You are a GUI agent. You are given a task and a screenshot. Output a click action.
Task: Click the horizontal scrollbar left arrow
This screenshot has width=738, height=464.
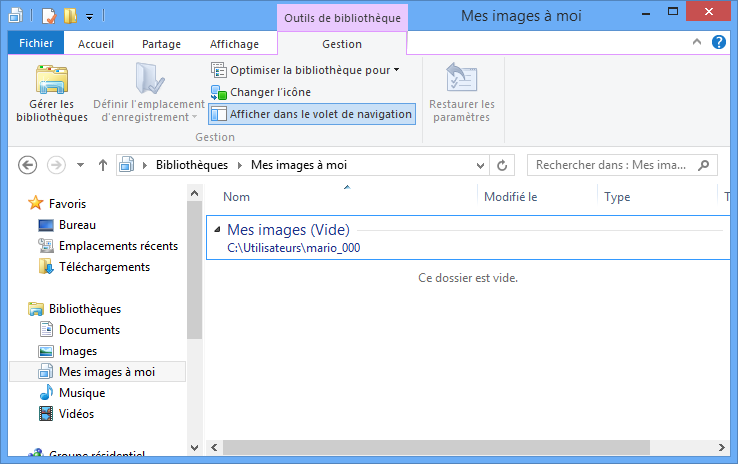(215, 448)
